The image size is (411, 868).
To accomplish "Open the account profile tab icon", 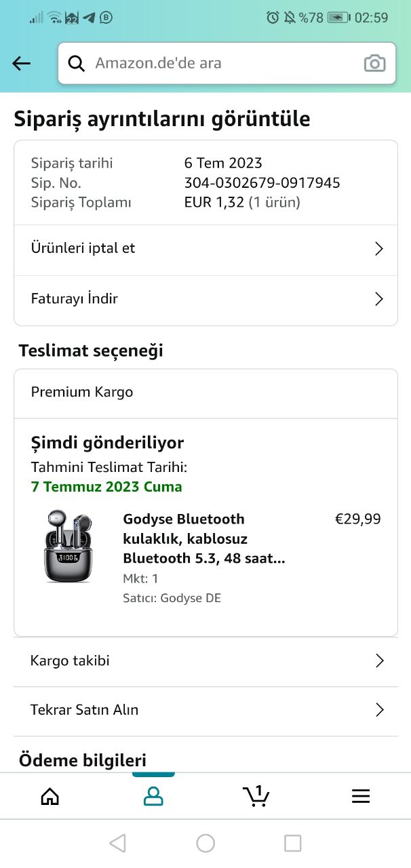I will 153,796.
